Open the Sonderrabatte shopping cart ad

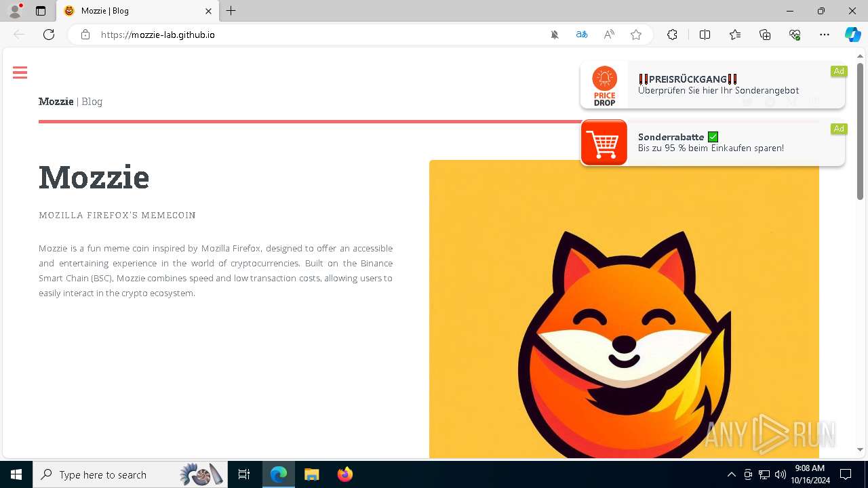click(x=713, y=142)
